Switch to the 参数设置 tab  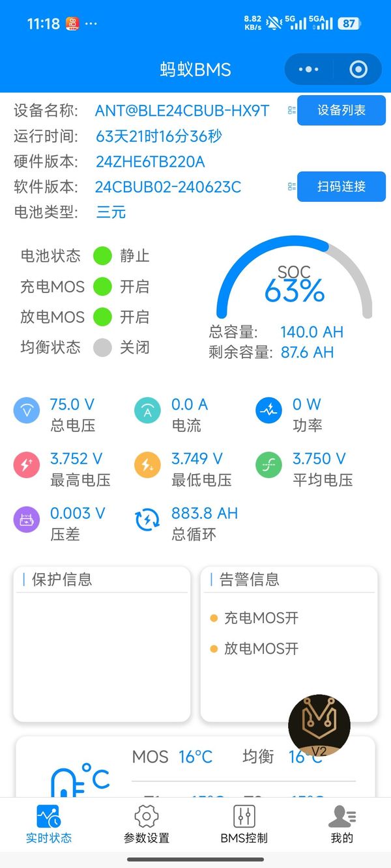click(x=146, y=824)
